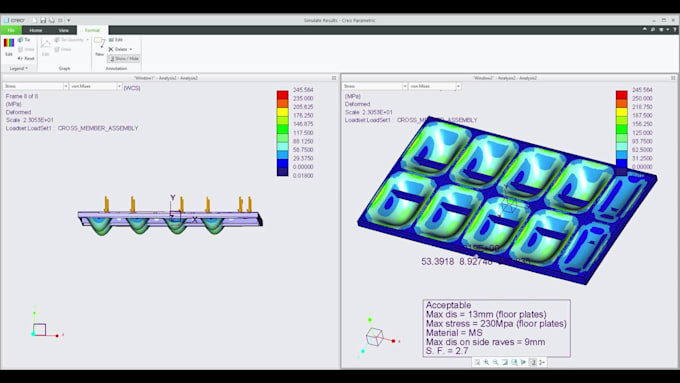Click the 245.584 value in Window1 legend
680x383 pixels.
(x=303, y=90)
